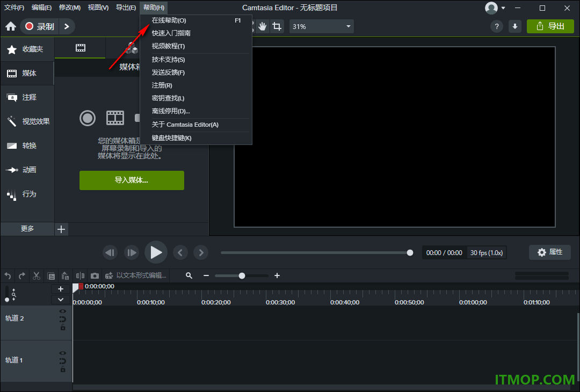
Task: Select the Crop tool
Action: tap(277, 26)
